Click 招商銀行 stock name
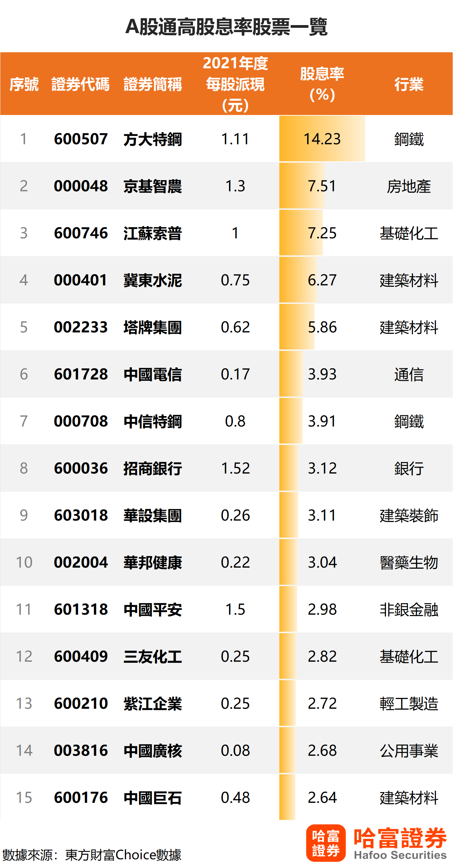Viewport: 453px width, 868px height. point(152,468)
